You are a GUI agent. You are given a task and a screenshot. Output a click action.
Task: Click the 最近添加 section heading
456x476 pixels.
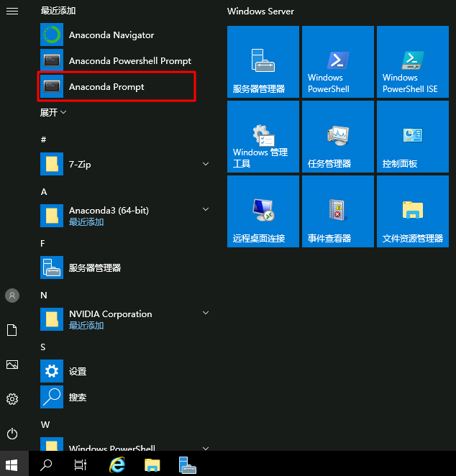tap(58, 11)
